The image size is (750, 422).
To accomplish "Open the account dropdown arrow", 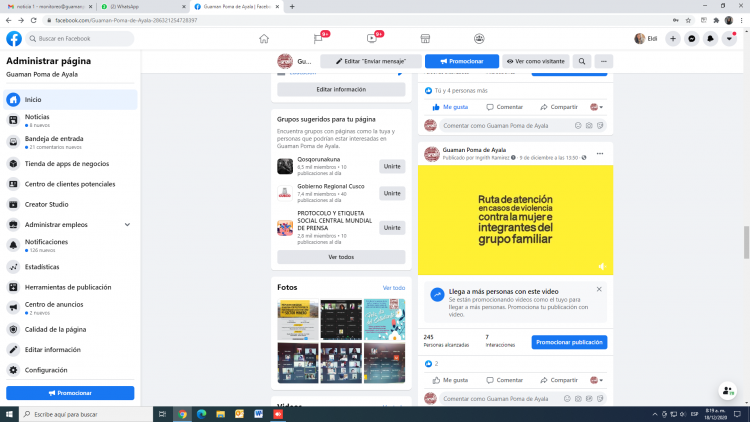I will point(729,39).
